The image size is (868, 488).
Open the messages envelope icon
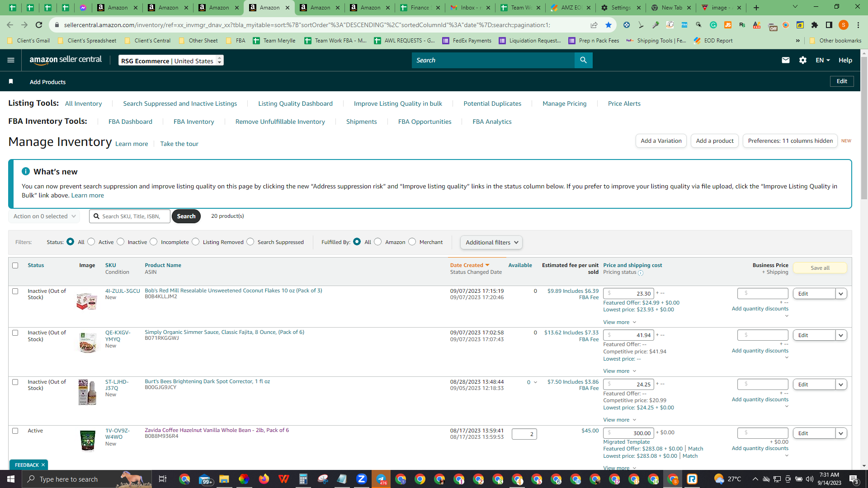pyautogui.click(x=786, y=60)
